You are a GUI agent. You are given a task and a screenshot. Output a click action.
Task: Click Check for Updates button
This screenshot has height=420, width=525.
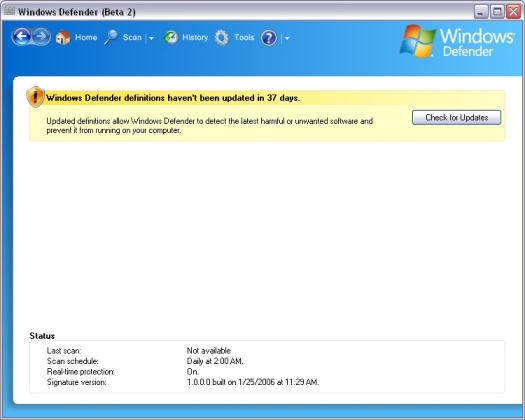tap(456, 118)
